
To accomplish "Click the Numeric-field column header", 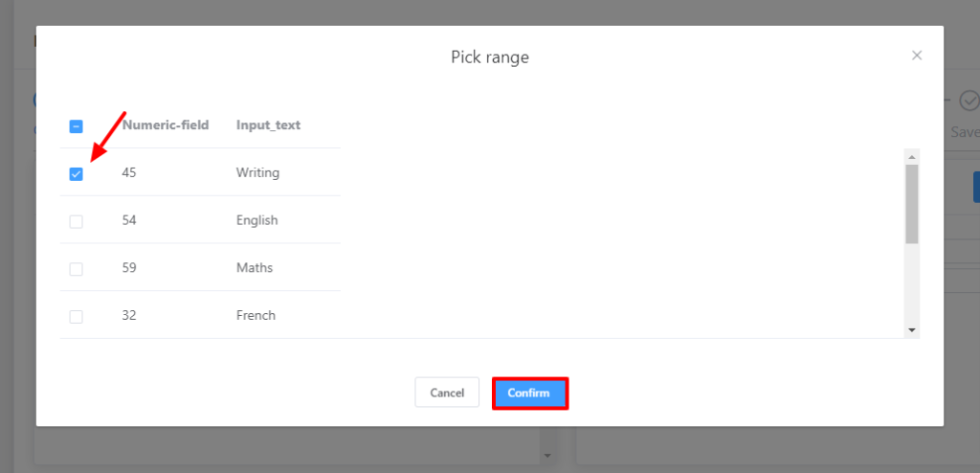I will [166, 125].
